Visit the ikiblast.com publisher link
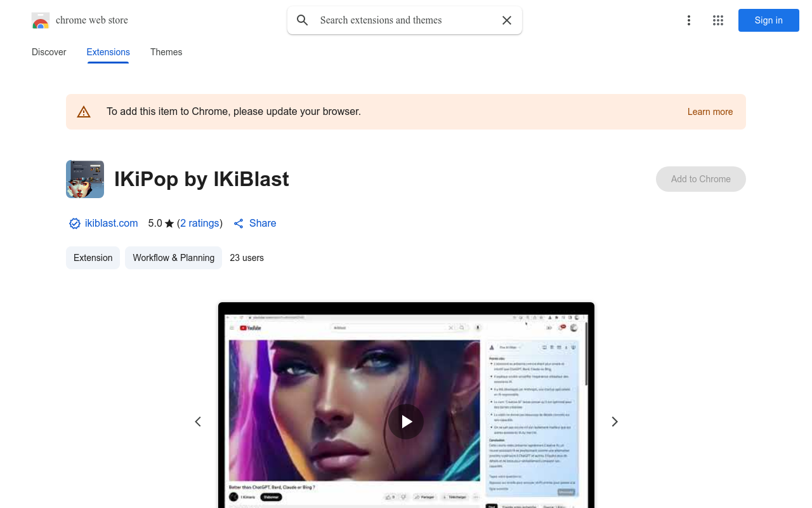 (x=112, y=224)
